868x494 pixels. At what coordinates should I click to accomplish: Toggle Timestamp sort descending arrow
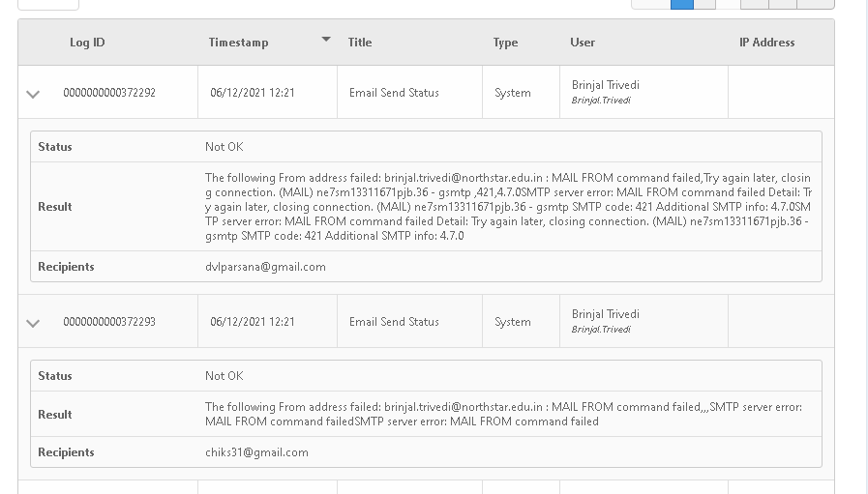326,40
